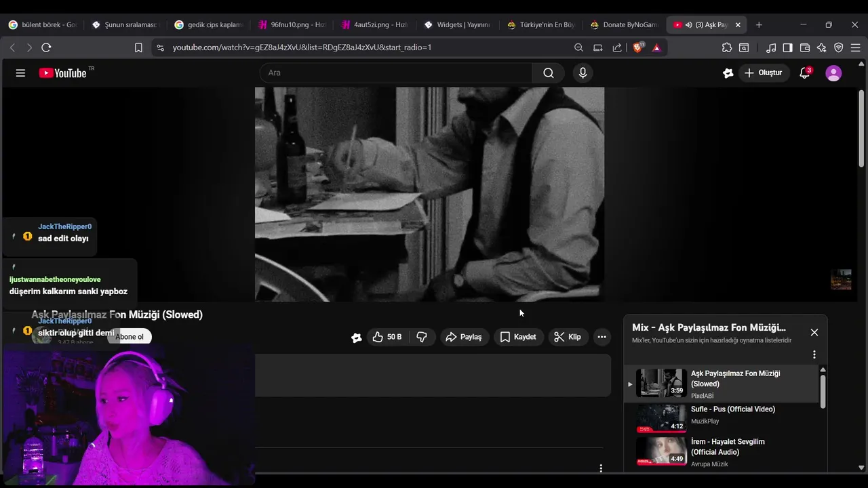The image size is (868, 488).
Task: Click the sparkle icon left of like button
Action: 357,338
